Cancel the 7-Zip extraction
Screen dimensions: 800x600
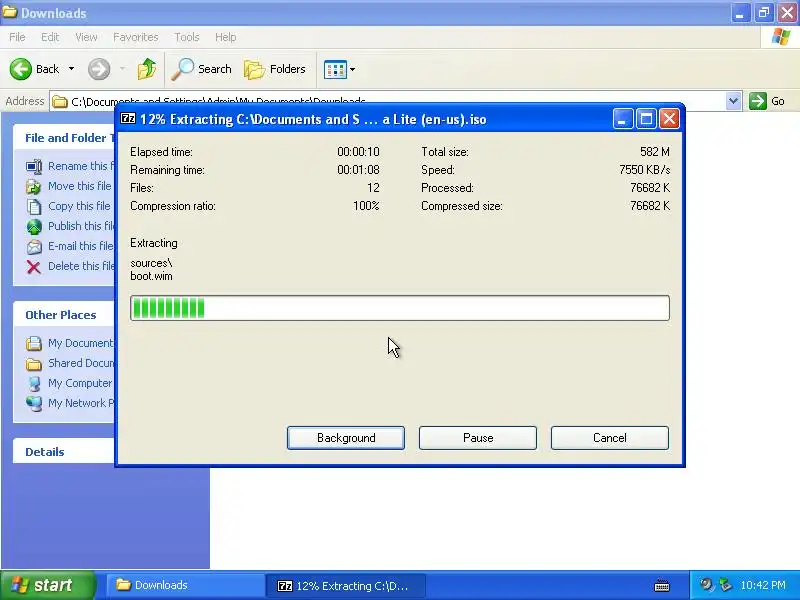(x=610, y=438)
